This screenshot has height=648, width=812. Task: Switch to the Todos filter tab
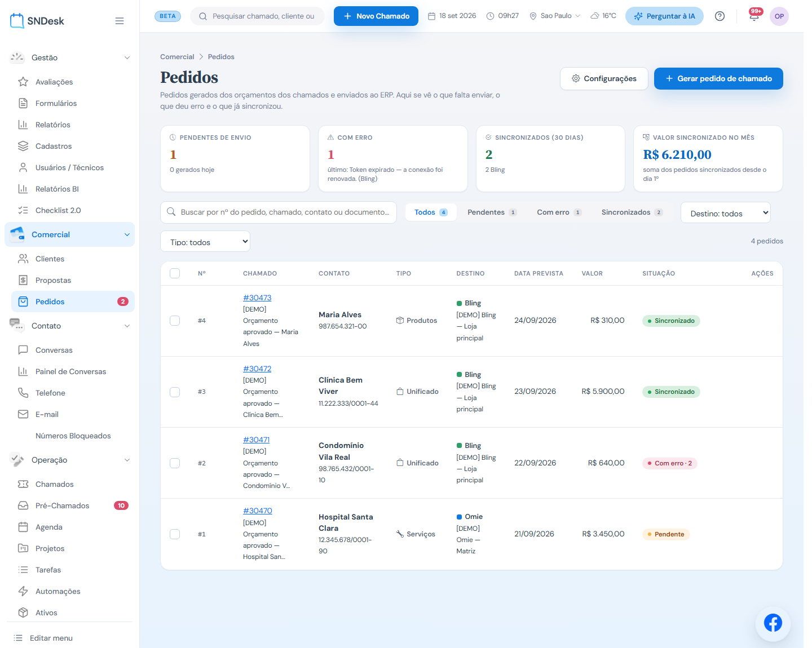(431, 212)
